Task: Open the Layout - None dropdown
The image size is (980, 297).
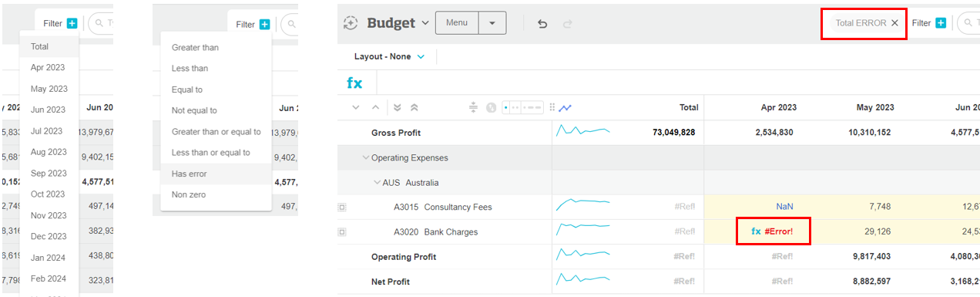Action: click(x=389, y=57)
